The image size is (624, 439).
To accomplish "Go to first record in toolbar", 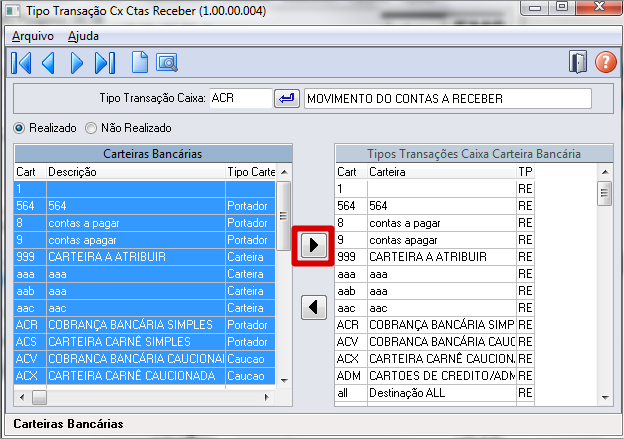I will (x=21, y=63).
